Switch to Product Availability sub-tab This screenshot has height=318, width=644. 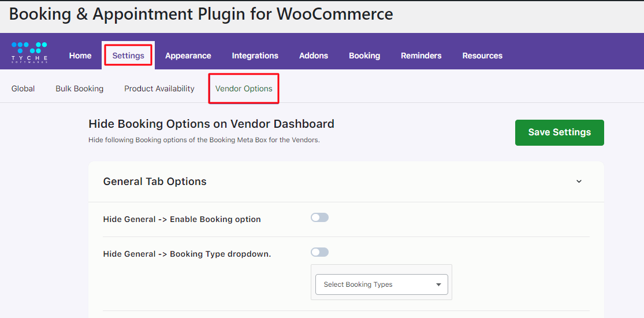[159, 88]
